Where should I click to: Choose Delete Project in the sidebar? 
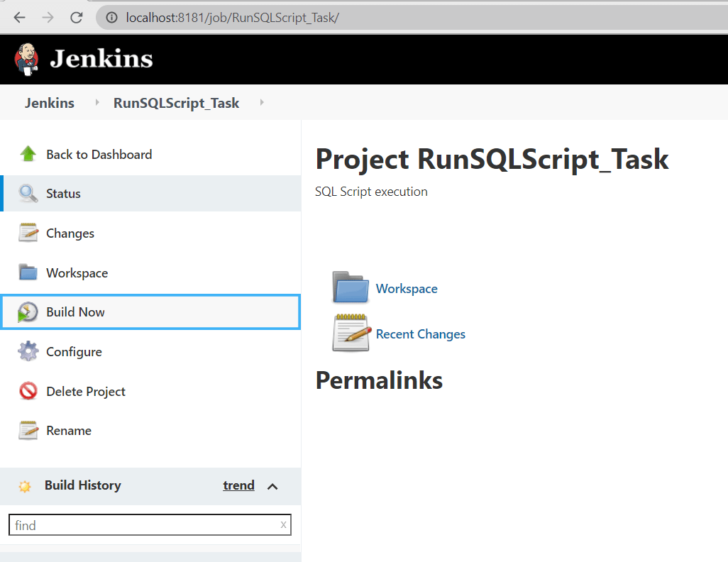point(86,392)
